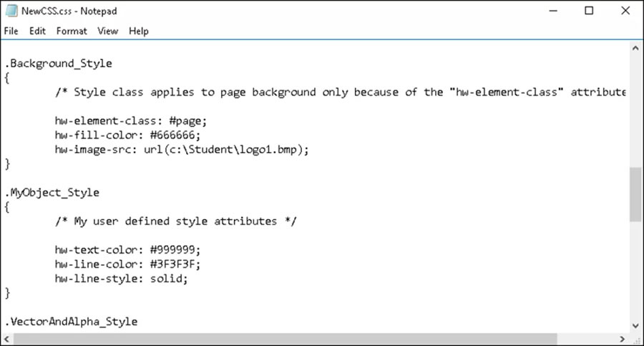The width and height of the screenshot is (644, 346).
Task: Click the vertical scrollbar up arrow
Action: (635, 48)
